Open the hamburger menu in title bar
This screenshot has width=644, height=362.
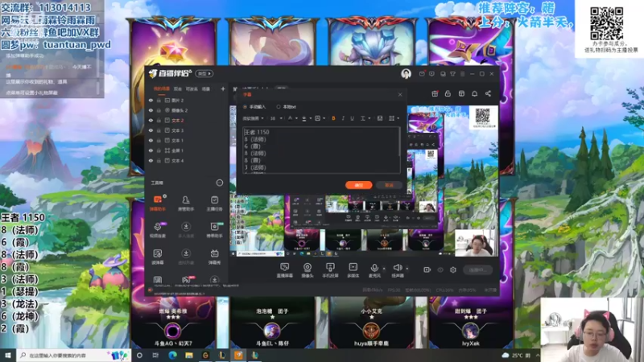[x=462, y=74]
